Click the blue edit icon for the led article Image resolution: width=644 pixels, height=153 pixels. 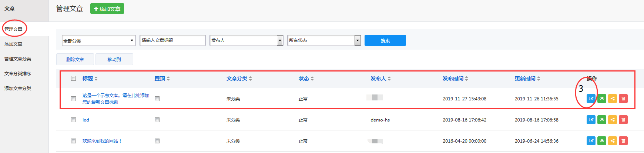(x=591, y=120)
